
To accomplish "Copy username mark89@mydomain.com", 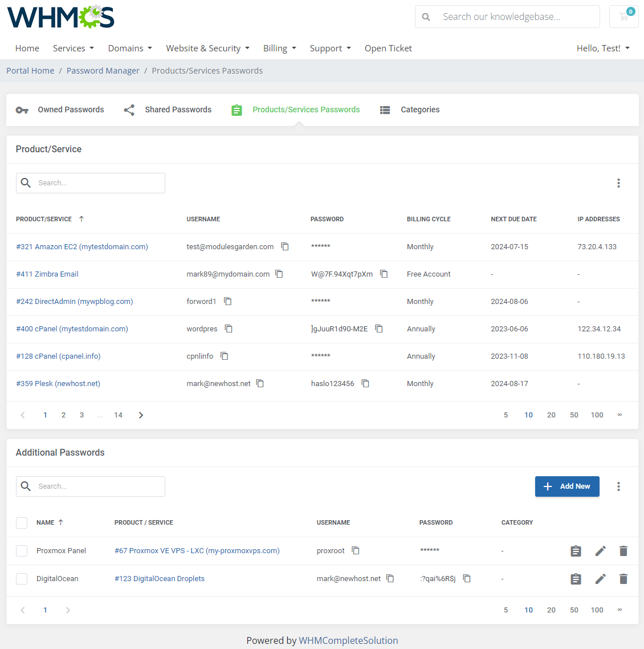I will (x=279, y=274).
